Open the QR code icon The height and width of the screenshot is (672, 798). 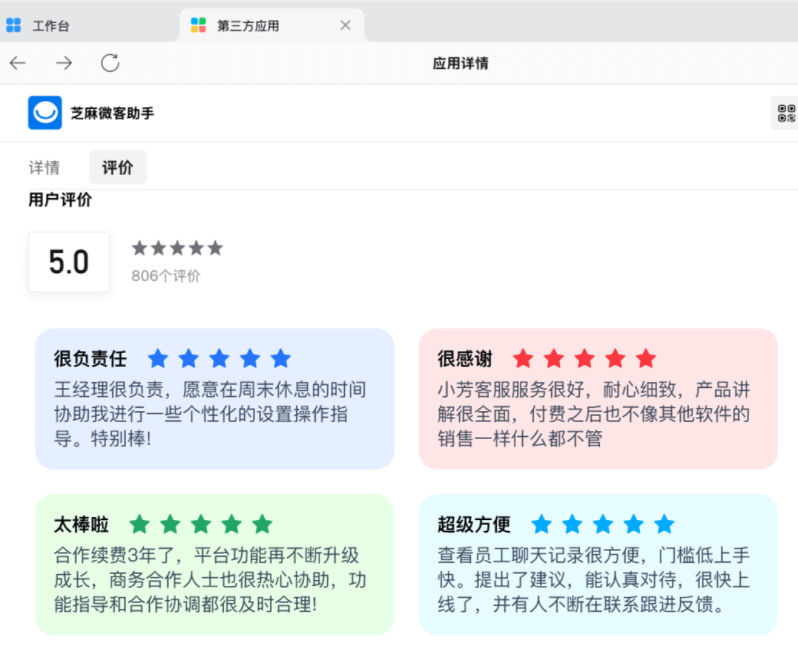point(786,114)
